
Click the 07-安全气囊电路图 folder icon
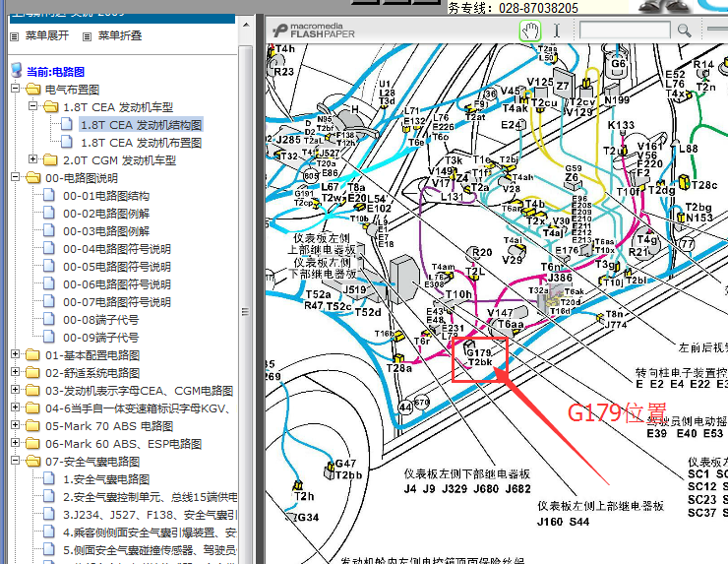[32, 461]
